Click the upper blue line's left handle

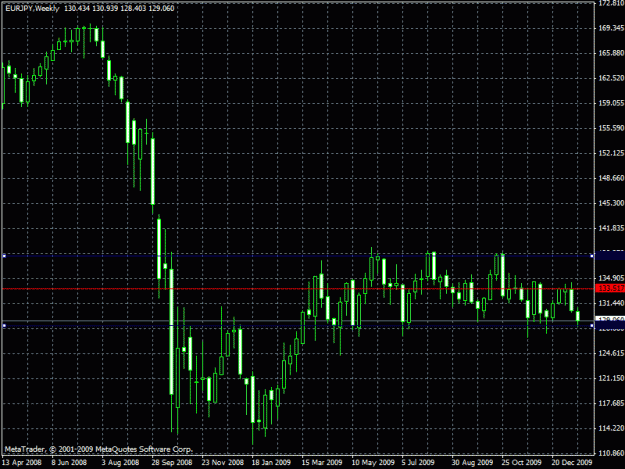tap(4, 256)
